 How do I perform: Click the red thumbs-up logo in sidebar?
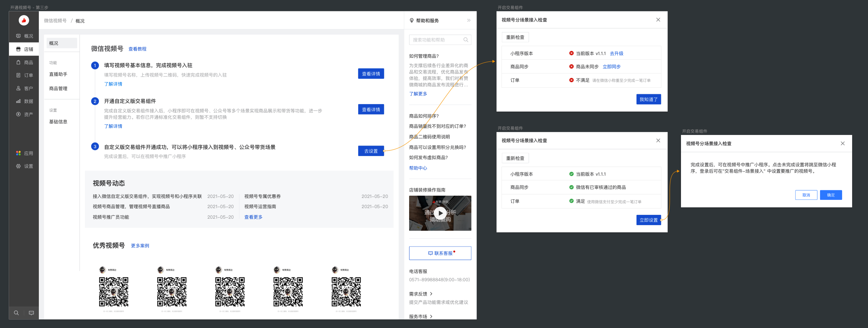[x=24, y=20]
